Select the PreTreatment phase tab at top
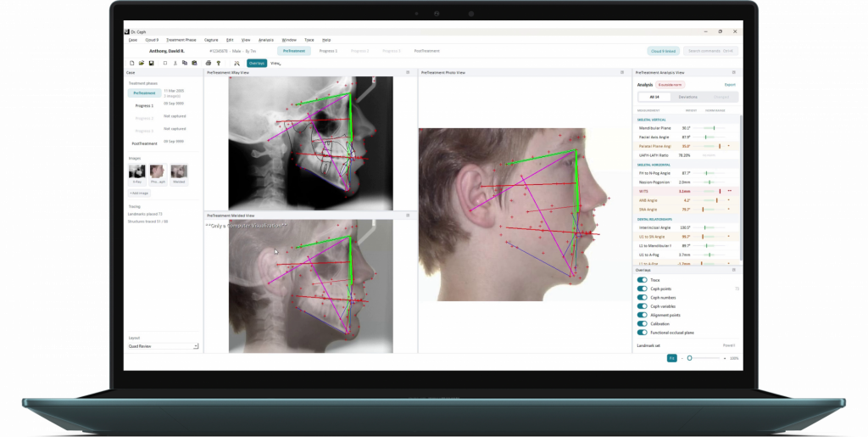The width and height of the screenshot is (868, 437). [x=294, y=51]
